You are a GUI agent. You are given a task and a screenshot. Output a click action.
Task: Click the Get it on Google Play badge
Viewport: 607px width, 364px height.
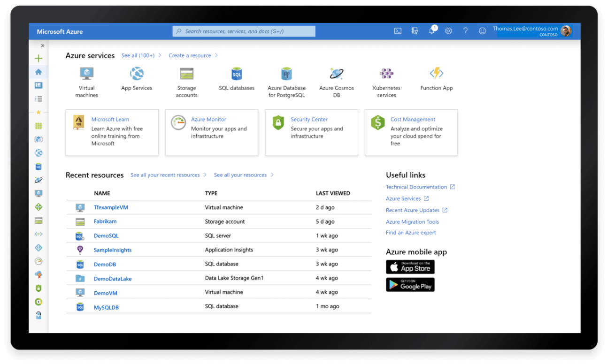[x=410, y=285]
